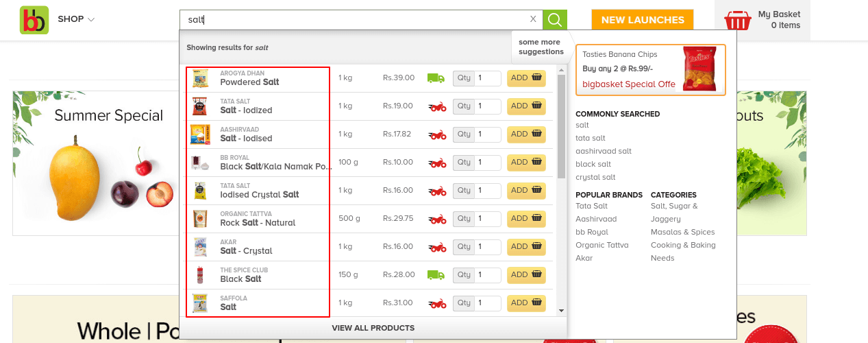Viewport: 868px width, 343px height.
Task: Expand the SHOP dropdown menu
Action: [76, 19]
